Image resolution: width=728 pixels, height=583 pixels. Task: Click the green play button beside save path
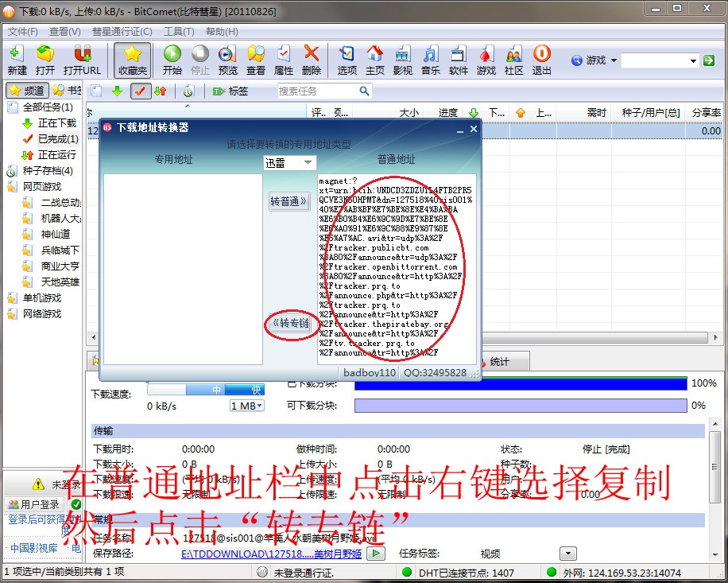(376, 554)
